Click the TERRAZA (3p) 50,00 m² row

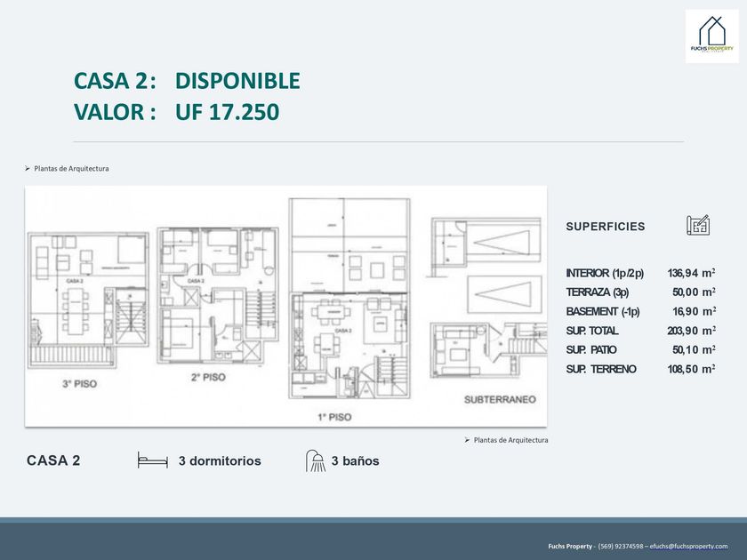coord(641,292)
